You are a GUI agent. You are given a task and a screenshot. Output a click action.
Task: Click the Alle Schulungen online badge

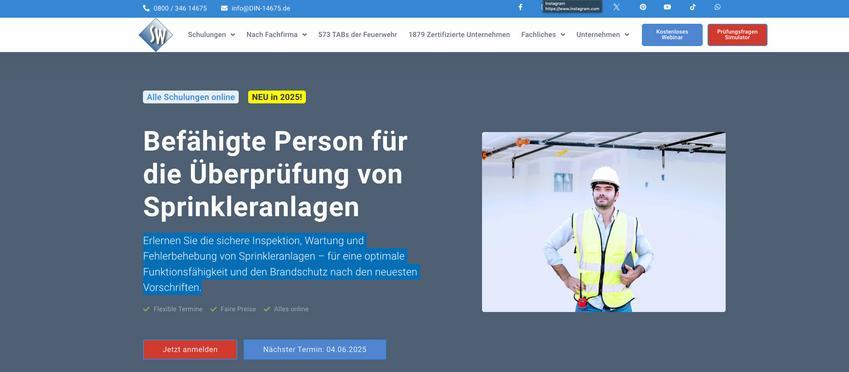click(191, 97)
